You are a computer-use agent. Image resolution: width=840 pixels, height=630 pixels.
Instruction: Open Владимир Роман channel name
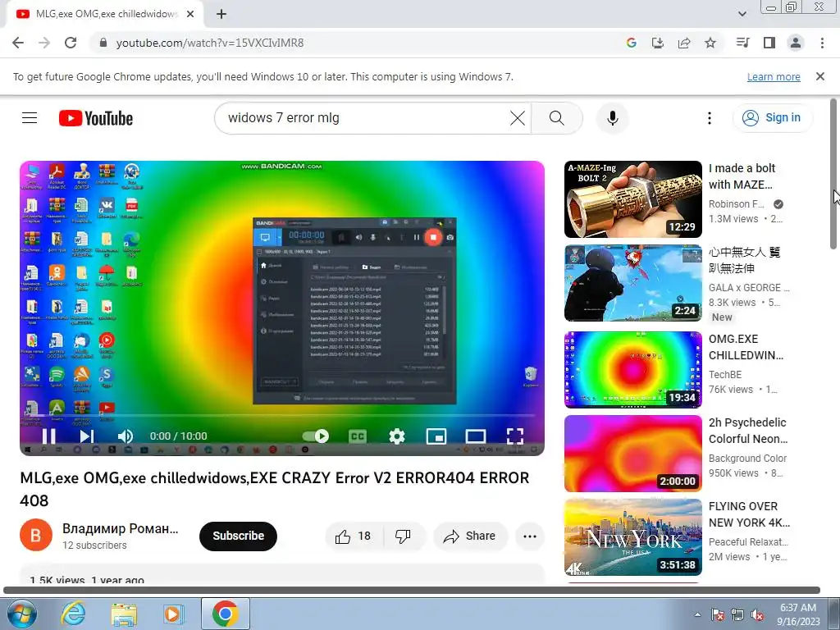click(x=120, y=529)
